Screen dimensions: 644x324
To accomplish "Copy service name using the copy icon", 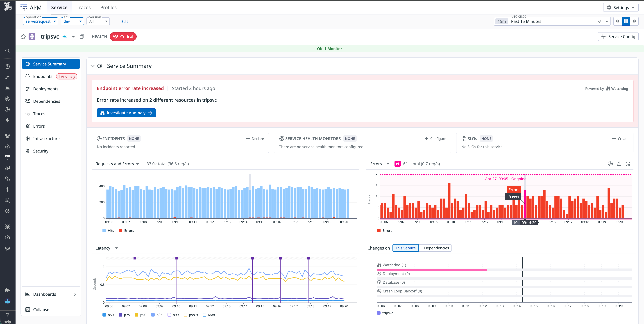I will point(82,37).
